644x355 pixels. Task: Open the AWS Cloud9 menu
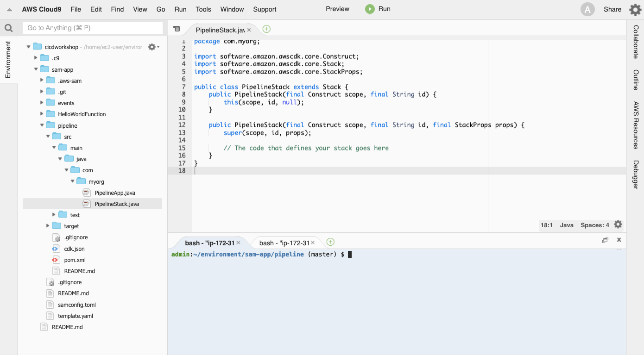(43, 9)
